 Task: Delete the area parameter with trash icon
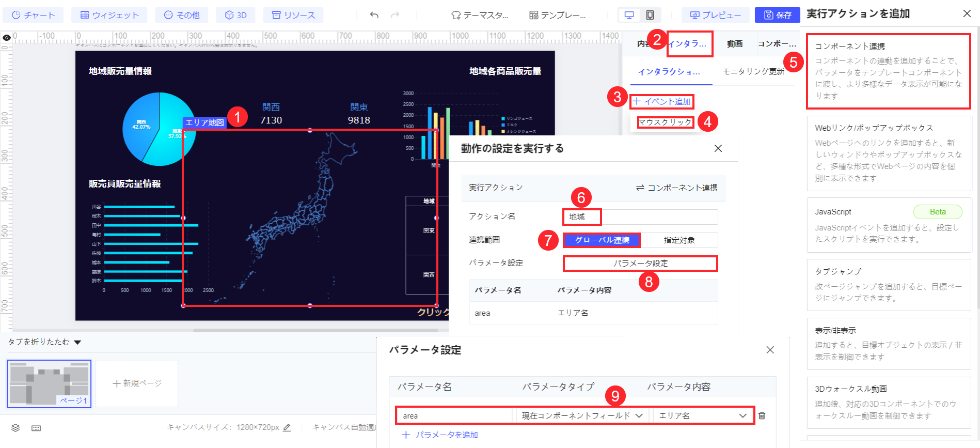click(x=762, y=415)
